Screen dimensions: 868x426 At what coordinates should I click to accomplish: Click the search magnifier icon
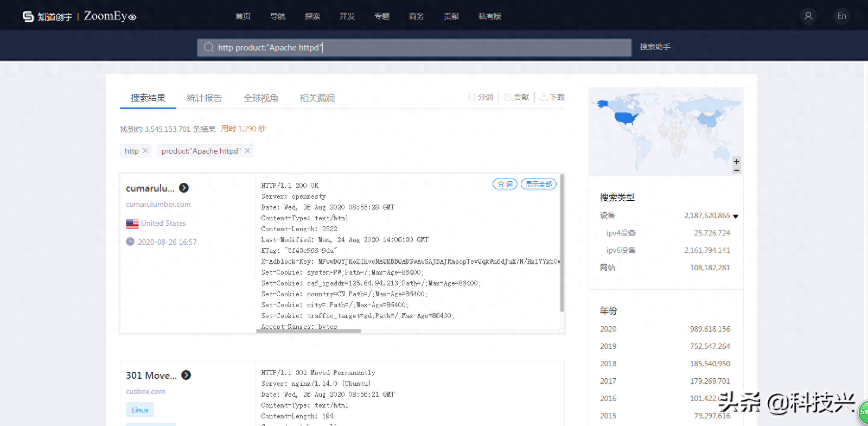208,47
